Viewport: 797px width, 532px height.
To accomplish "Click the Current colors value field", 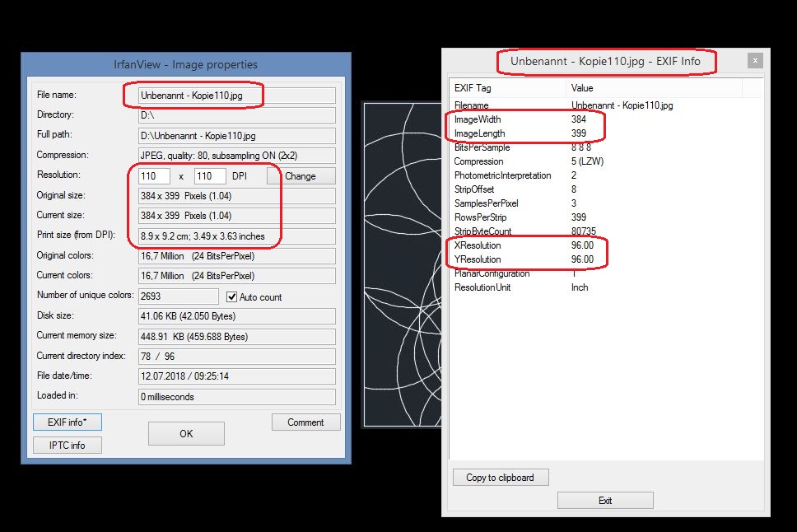I will (x=237, y=276).
